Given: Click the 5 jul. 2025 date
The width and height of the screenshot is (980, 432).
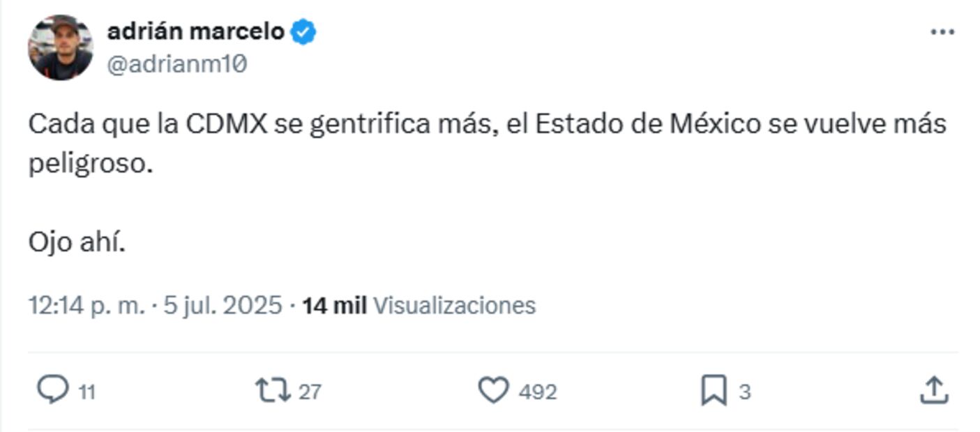Looking at the screenshot, I should [223, 305].
